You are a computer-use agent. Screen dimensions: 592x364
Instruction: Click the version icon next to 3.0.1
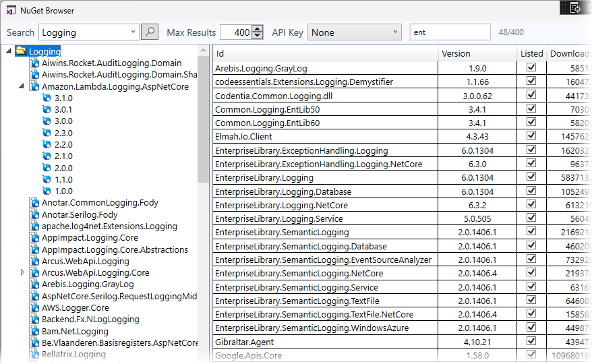coord(47,109)
